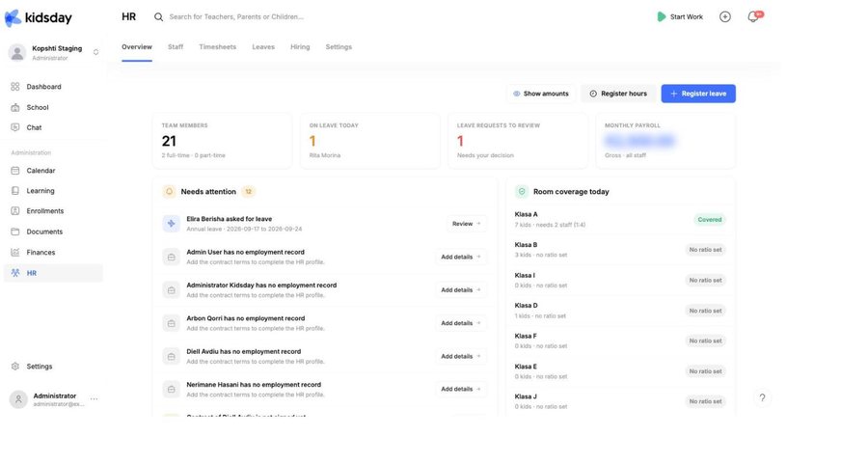Select the Klasa F room row
The height and width of the screenshot is (463, 868).
pos(620,341)
